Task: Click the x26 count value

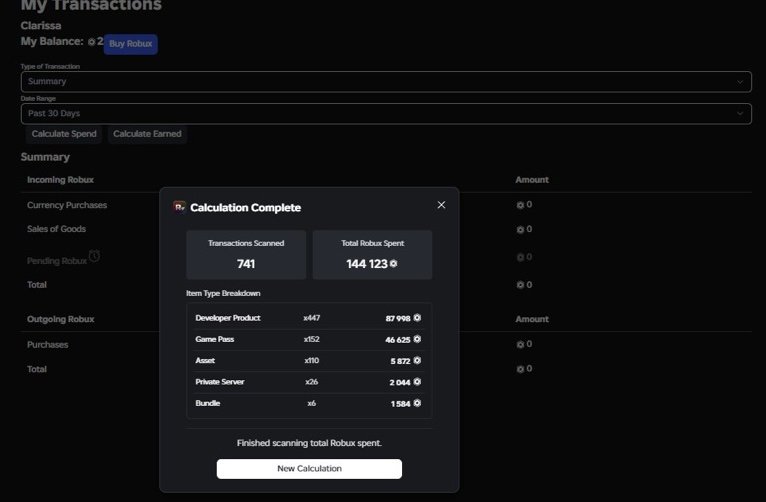Action: coord(312,382)
